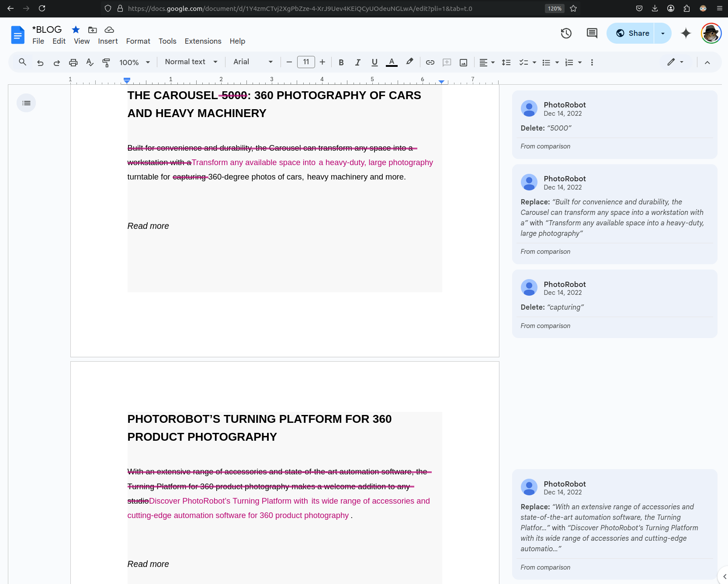Viewport: 728px width, 584px height.
Task: Open line and paragraph spacing
Action: 506,62
